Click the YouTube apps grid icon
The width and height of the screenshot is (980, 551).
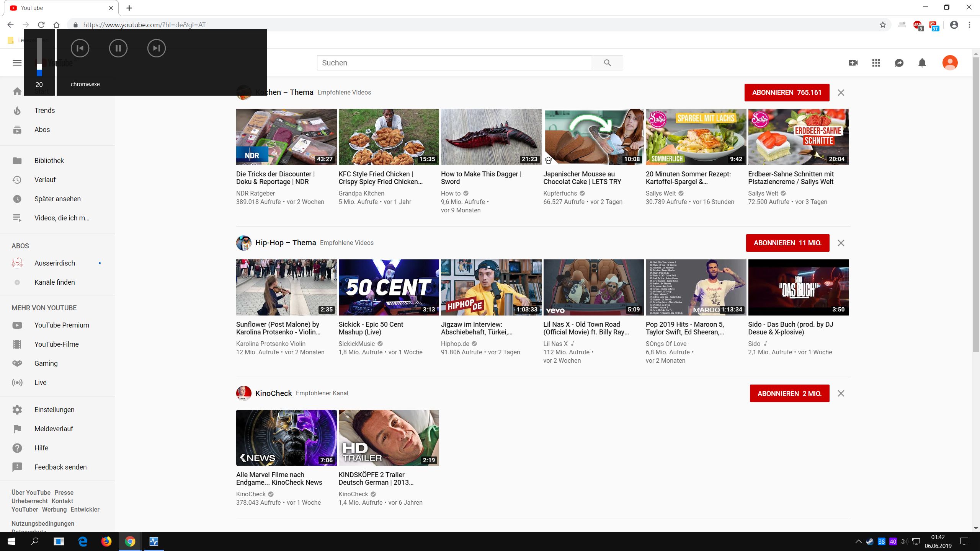[876, 63]
